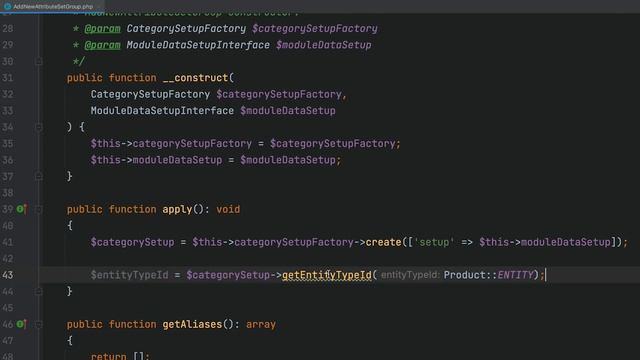640x360 pixels.
Task: Collapse the constructor fold end on line 37
Action: [38, 176]
